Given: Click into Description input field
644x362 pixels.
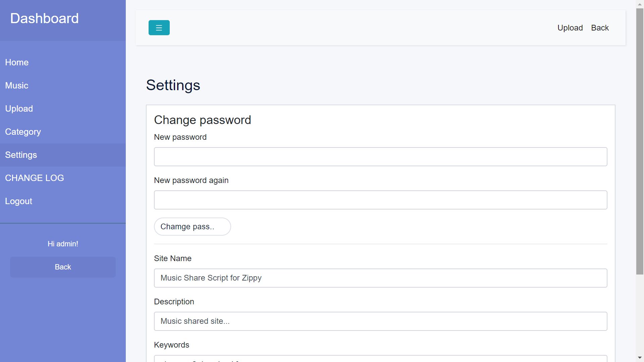Looking at the screenshot, I should click(380, 321).
